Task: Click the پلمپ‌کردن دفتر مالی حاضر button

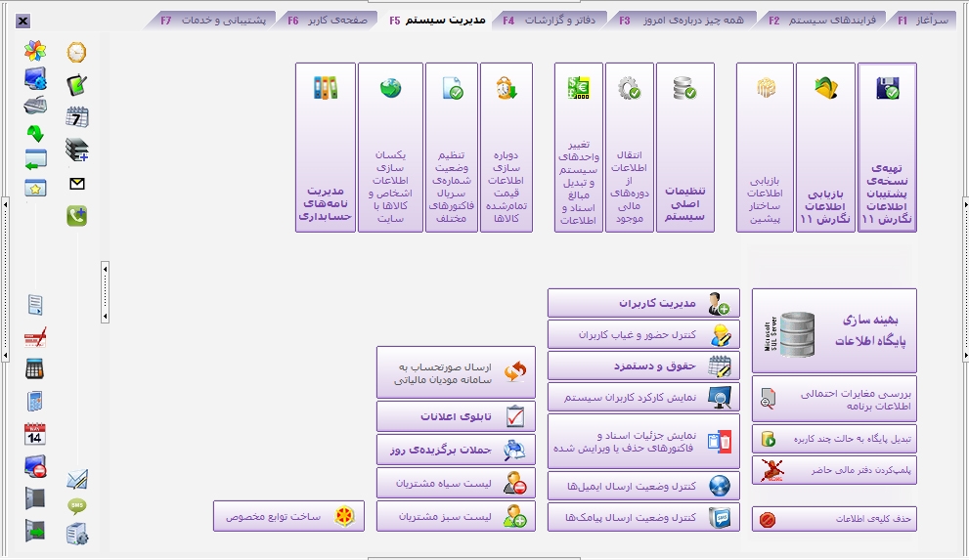Action: 834,470
